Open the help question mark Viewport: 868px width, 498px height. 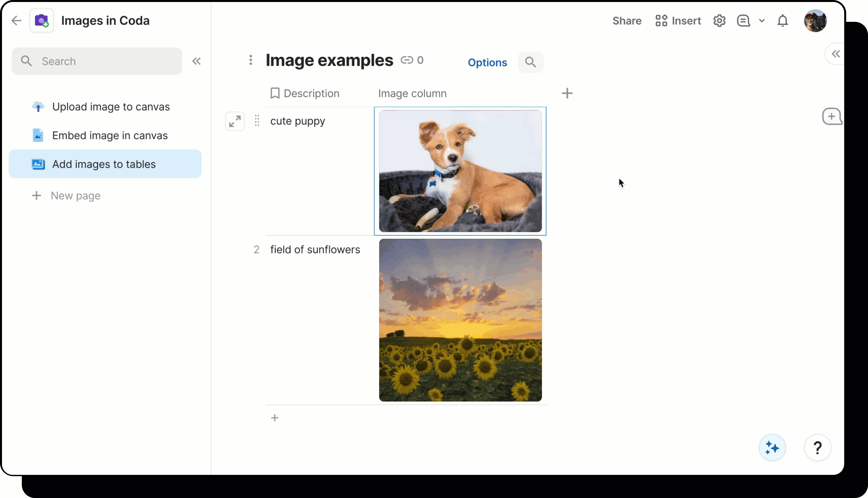818,447
